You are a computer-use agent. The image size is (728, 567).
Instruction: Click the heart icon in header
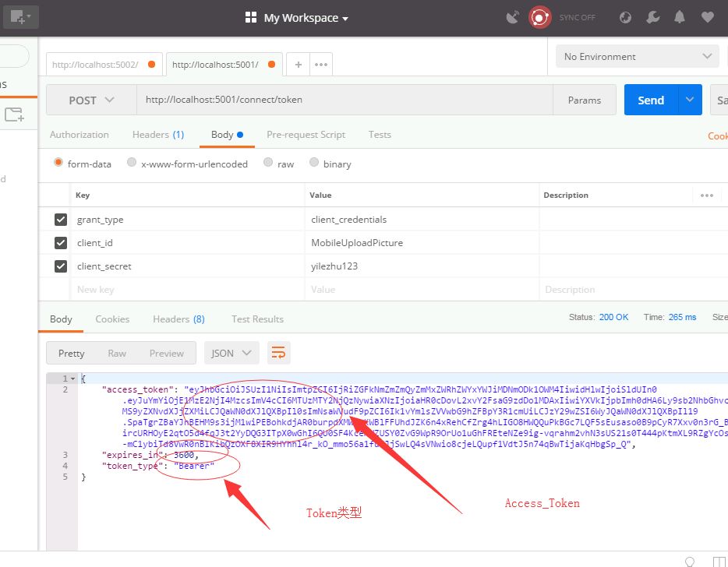[x=707, y=17]
